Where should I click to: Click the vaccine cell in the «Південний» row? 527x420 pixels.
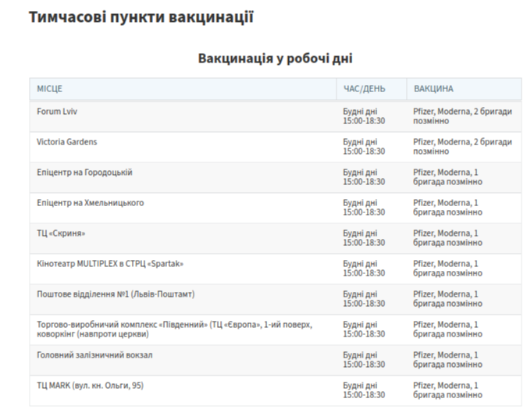pyautogui.click(x=464, y=329)
